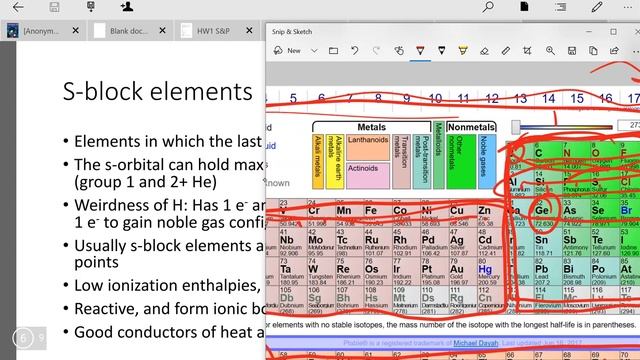Close the [Anonym... tab
640x360 pixels.
click(x=76, y=30)
